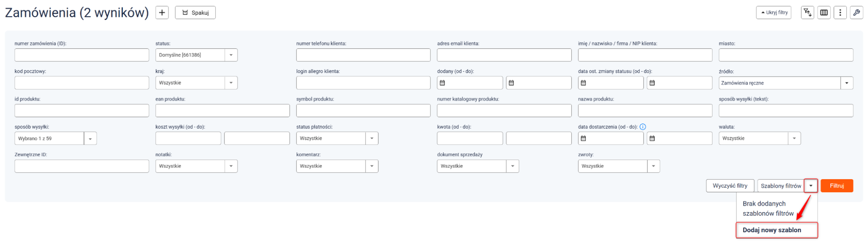
Task: Toggle the Szablony filtrów dropdown arrow
Action: [x=811, y=186]
